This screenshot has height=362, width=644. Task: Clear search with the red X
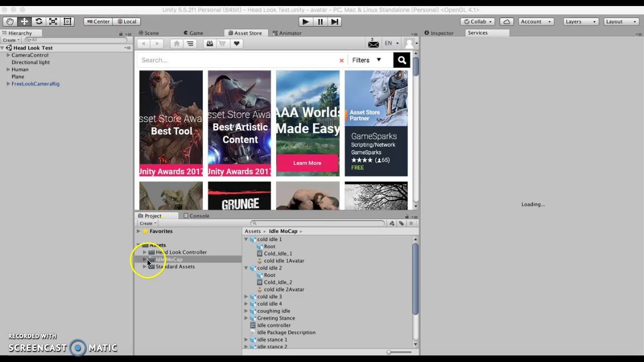point(342,60)
